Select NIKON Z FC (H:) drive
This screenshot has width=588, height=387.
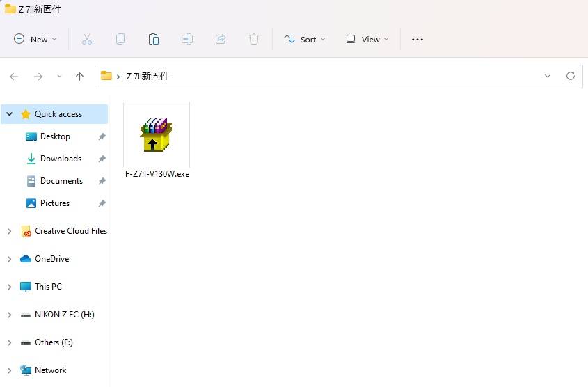coord(65,314)
